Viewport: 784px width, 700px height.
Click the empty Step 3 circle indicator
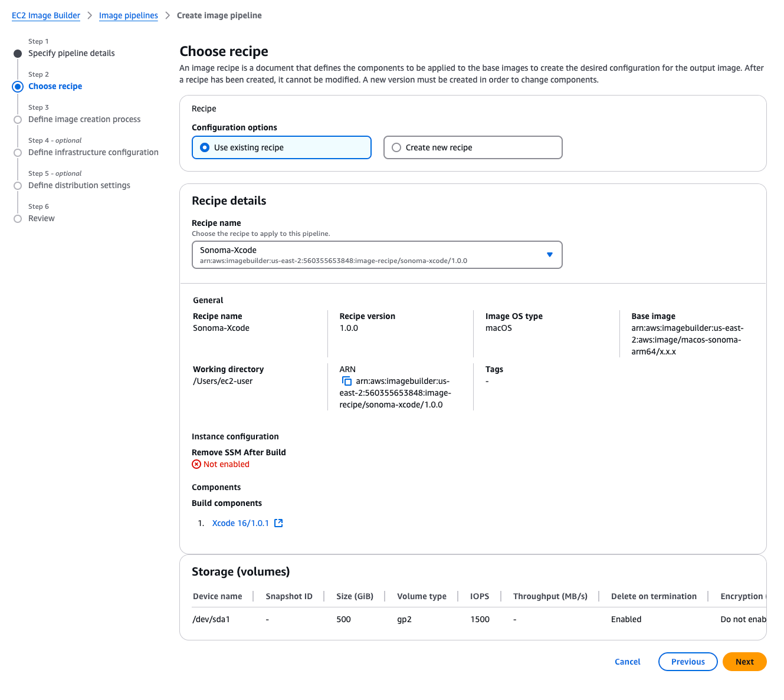18,119
